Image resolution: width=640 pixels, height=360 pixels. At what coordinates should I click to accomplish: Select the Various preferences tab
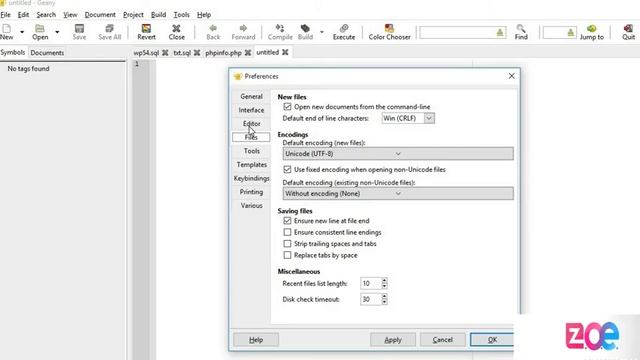click(x=251, y=205)
